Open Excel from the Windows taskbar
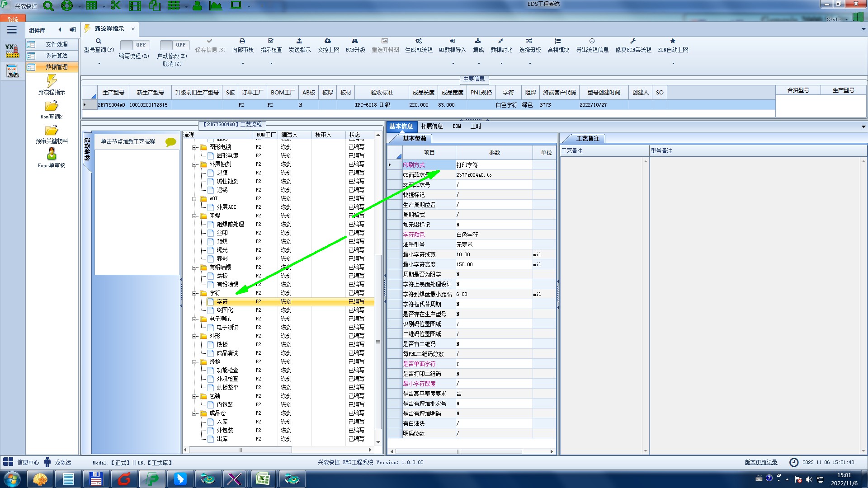This screenshot has height=488, width=868. [263, 479]
